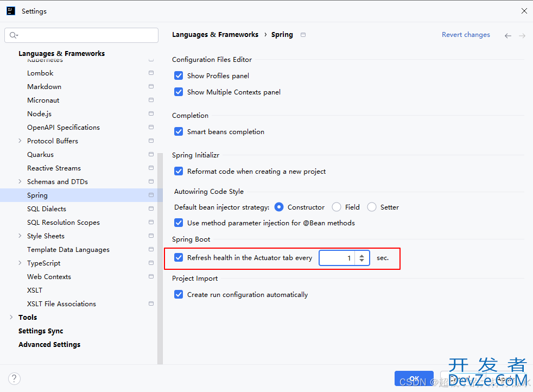Click the project-level icon beside Web Contexts
The width and height of the screenshot is (533, 392).
(151, 276)
